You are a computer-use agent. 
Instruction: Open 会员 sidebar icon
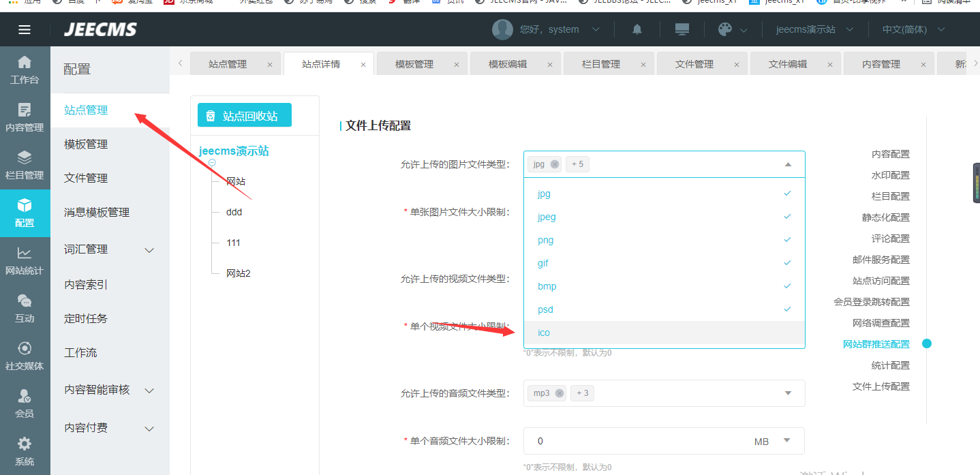pos(25,404)
